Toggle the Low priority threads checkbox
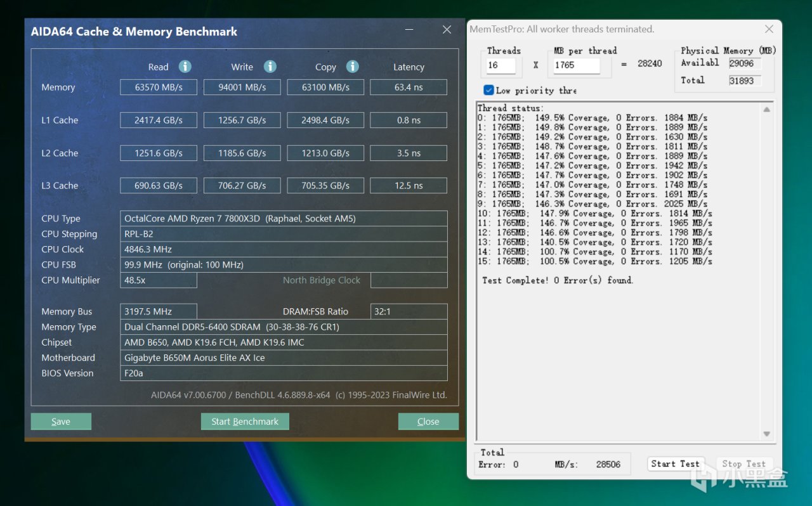 [488, 90]
